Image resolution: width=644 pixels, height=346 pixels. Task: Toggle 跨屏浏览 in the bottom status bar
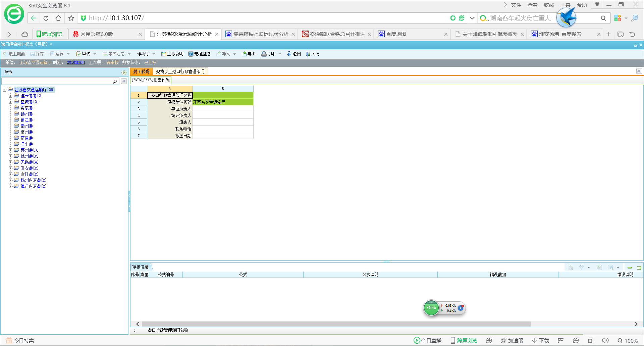464,340
